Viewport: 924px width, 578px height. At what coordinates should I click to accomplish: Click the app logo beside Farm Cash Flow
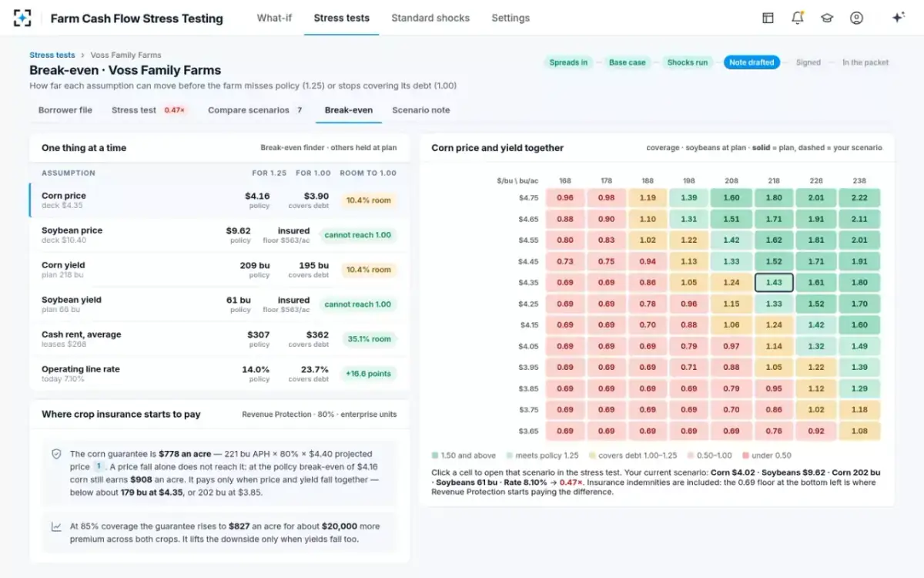click(22, 18)
